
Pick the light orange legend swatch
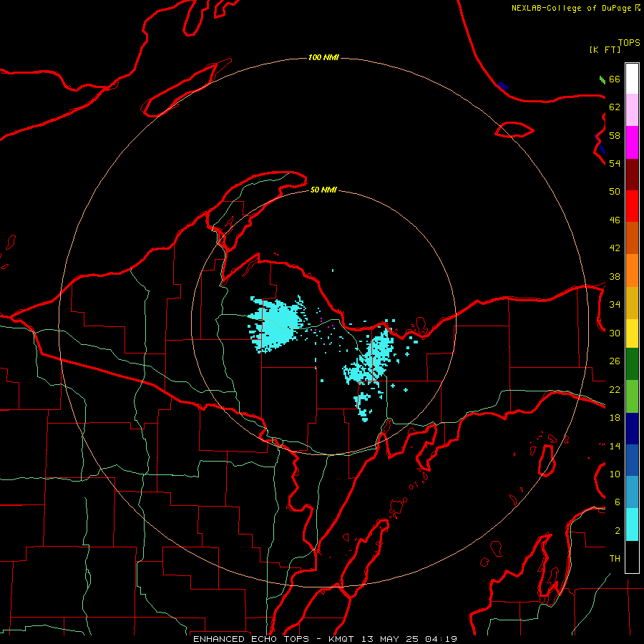point(632,270)
